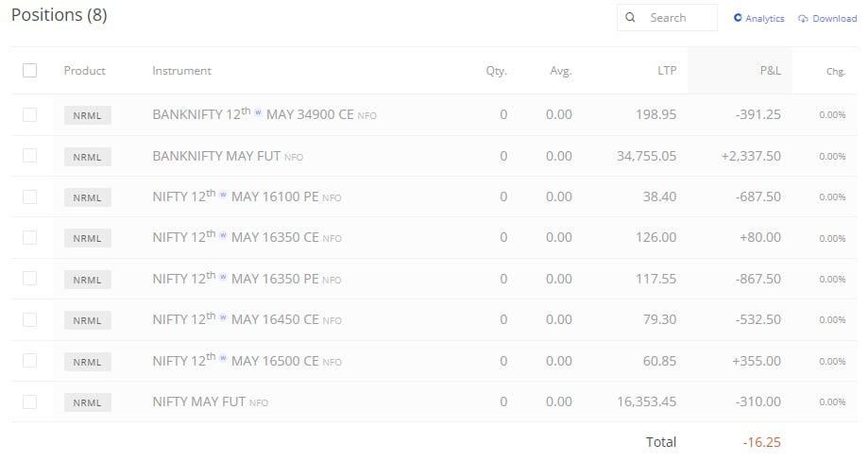This screenshot has height=461, width=868.
Task: Open the Analytics link
Action: coord(759,18)
